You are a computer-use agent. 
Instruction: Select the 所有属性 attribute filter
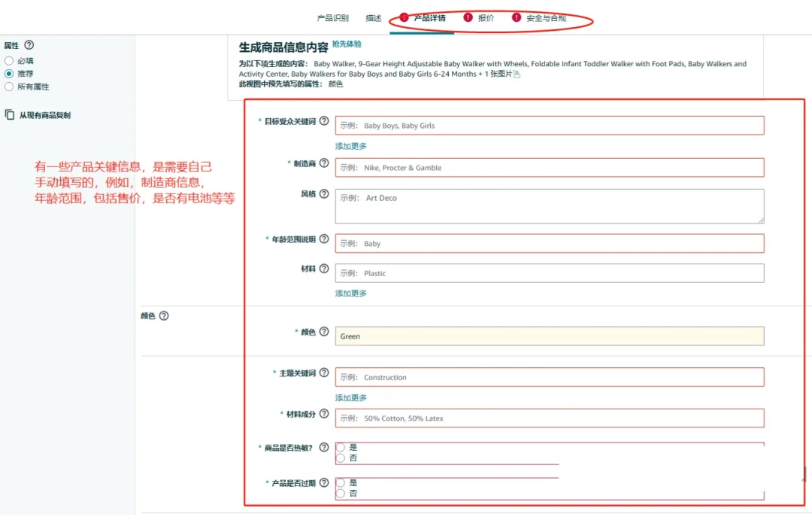pos(9,87)
